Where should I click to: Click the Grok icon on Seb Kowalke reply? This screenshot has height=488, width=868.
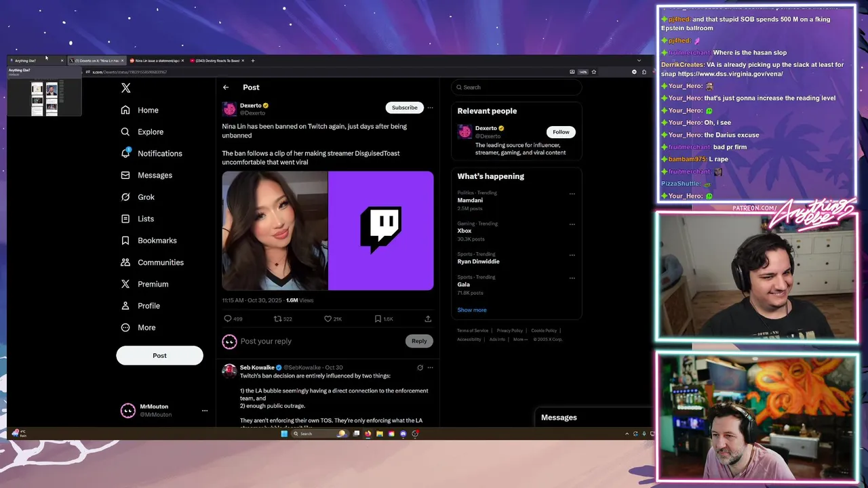(420, 367)
